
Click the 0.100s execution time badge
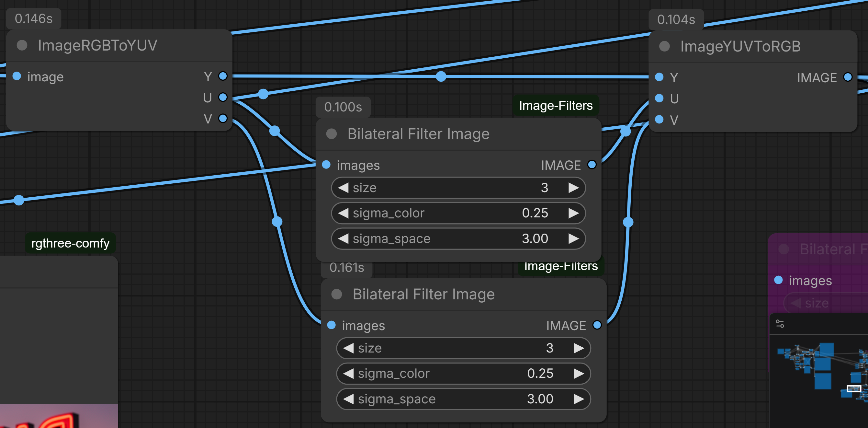point(343,107)
